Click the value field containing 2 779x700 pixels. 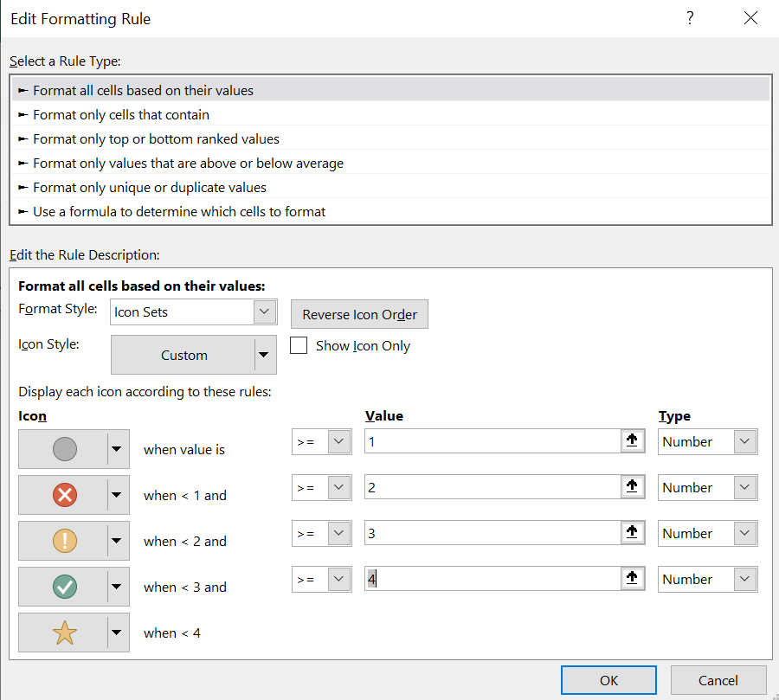click(493, 487)
